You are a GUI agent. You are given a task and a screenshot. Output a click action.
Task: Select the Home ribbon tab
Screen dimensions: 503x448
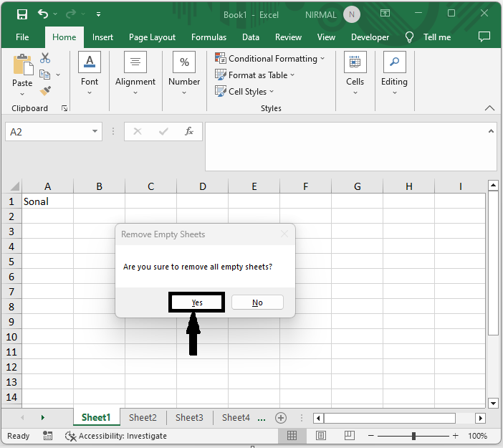[64, 37]
